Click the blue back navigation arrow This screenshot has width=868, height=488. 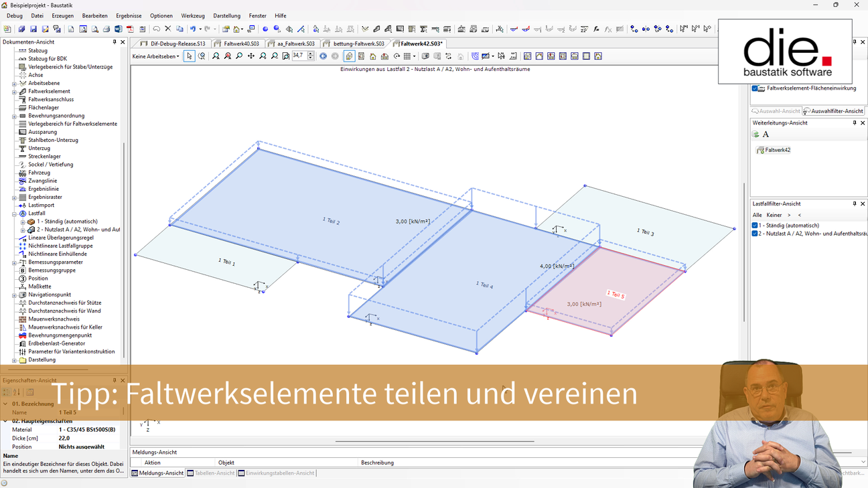click(323, 56)
